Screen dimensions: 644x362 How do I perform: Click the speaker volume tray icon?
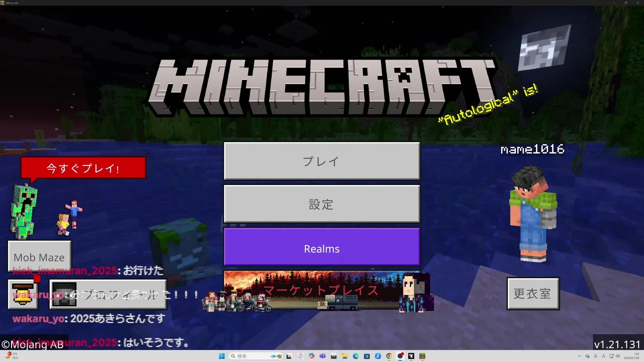tap(618, 356)
